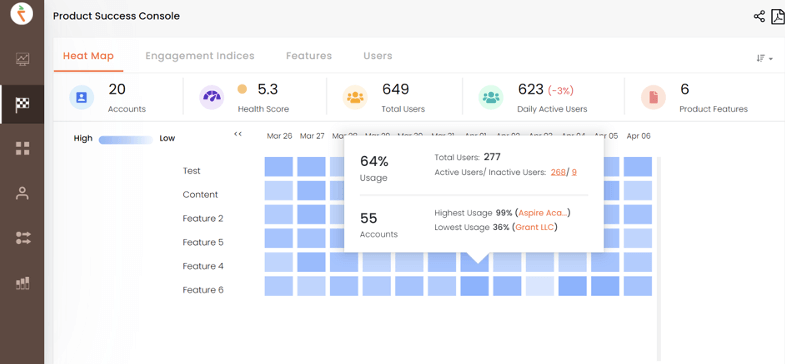The image size is (785, 364).
Task: Switch to the Engagement Indices tab
Action: click(200, 56)
